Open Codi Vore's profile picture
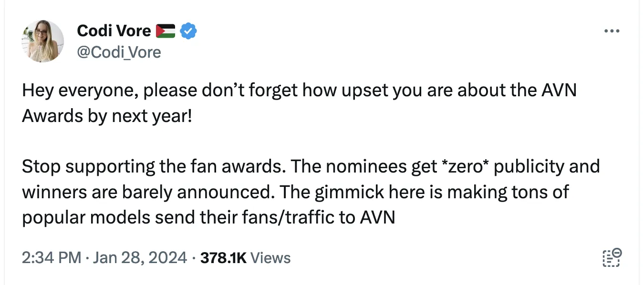This screenshot has width=644, height=285. tap(42, 41)
